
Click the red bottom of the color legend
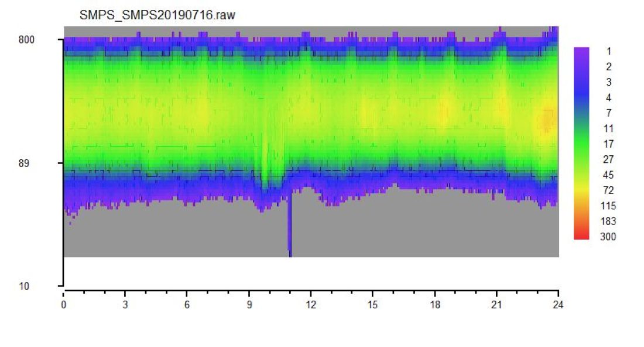click(581, 235)
